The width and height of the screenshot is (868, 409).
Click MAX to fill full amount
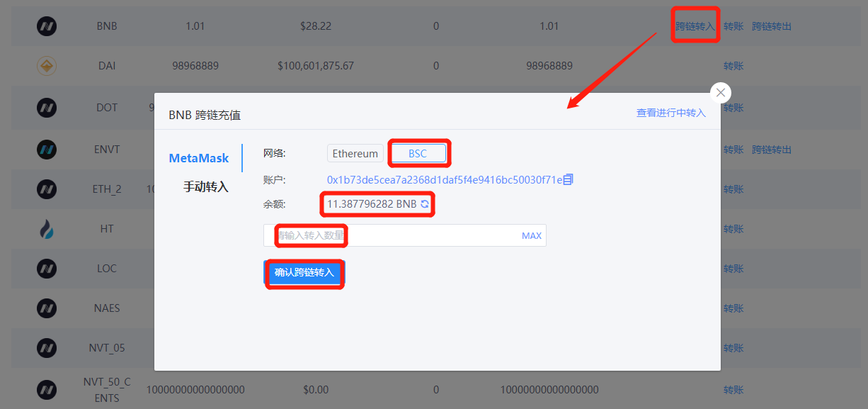click(x=531, y=236)
